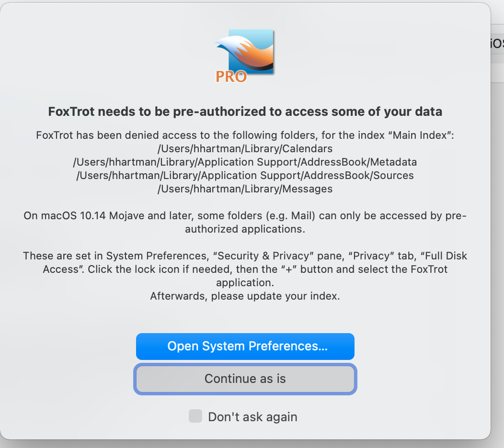Choose the Continue as is button

245,379
